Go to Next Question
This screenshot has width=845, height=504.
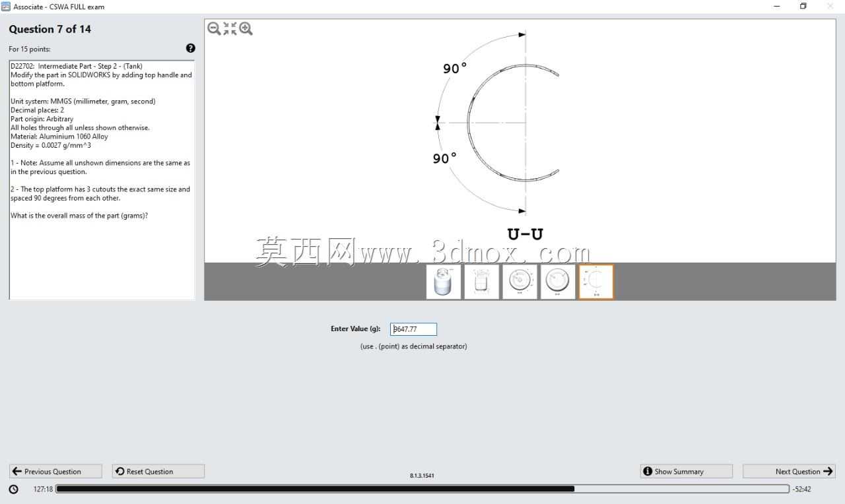click(x=789, y=471)
